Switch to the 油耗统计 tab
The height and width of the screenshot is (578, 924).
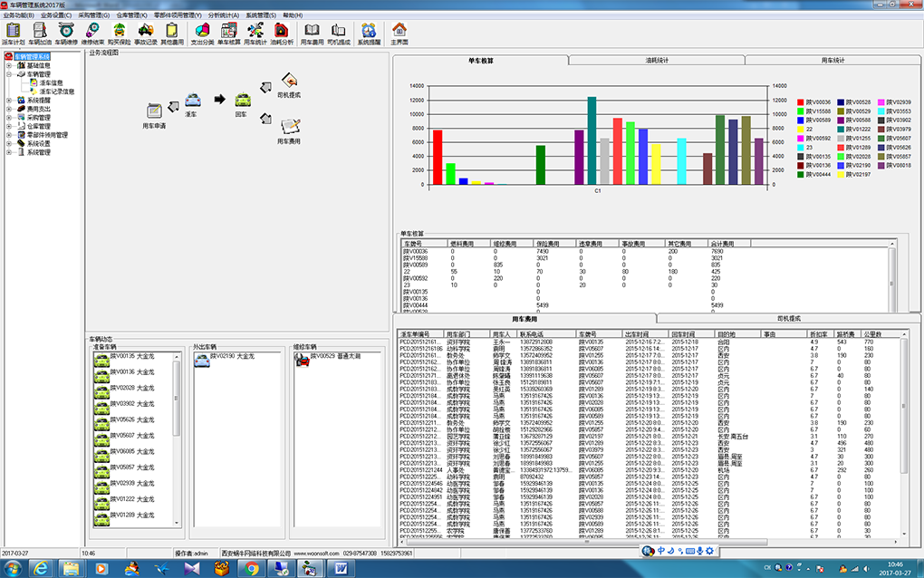click(x=656, y=60)
